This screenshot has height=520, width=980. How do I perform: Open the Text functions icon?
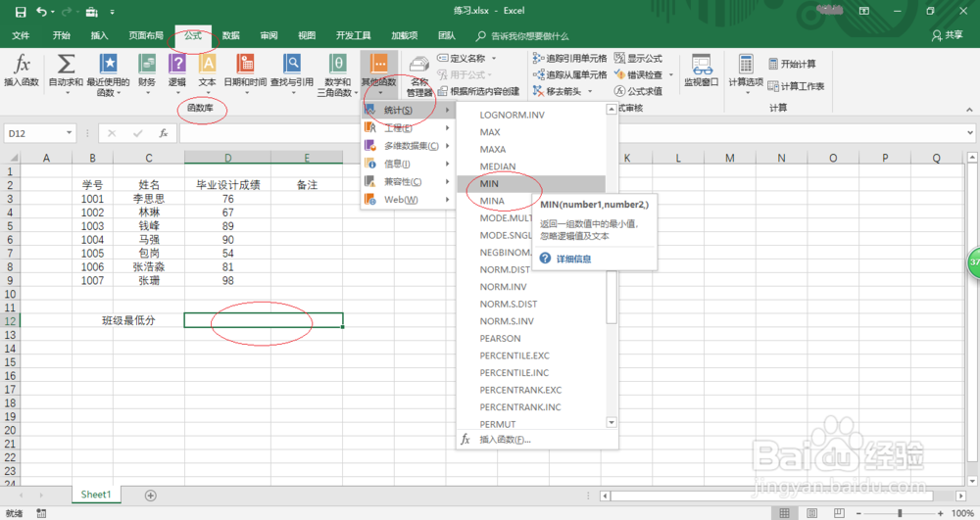pos(207,65)
